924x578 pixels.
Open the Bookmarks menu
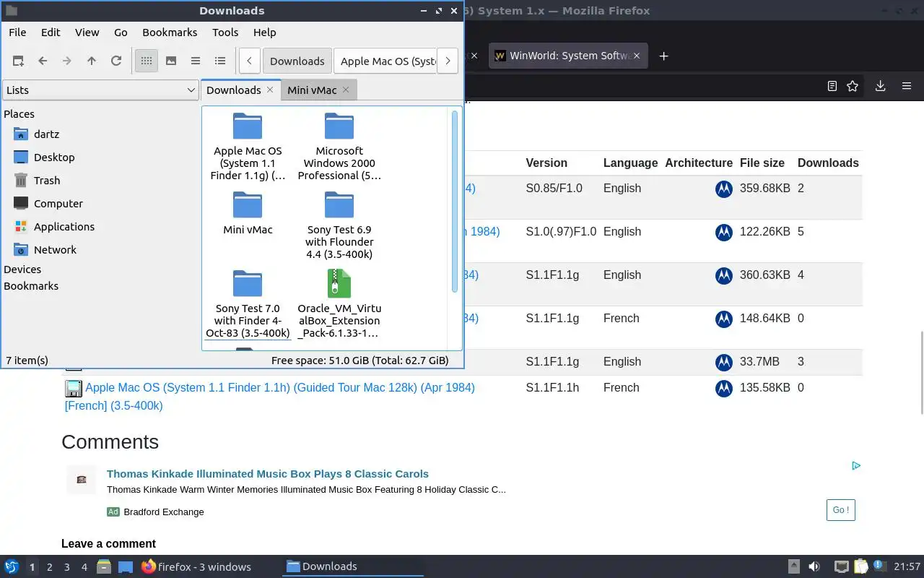click(x=170, y=33)
